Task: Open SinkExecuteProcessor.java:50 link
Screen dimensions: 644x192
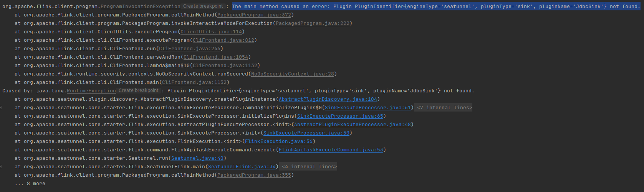Action: [306, 133]
